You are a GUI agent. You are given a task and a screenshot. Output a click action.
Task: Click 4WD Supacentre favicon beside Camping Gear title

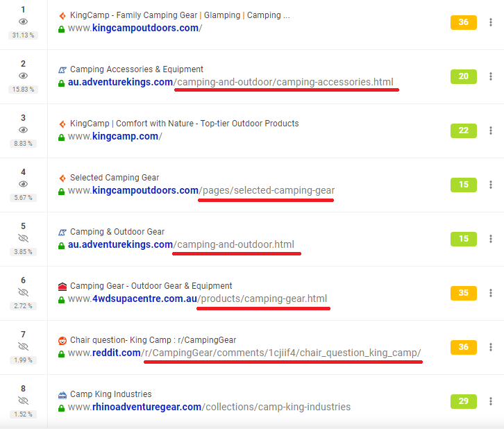62,286
